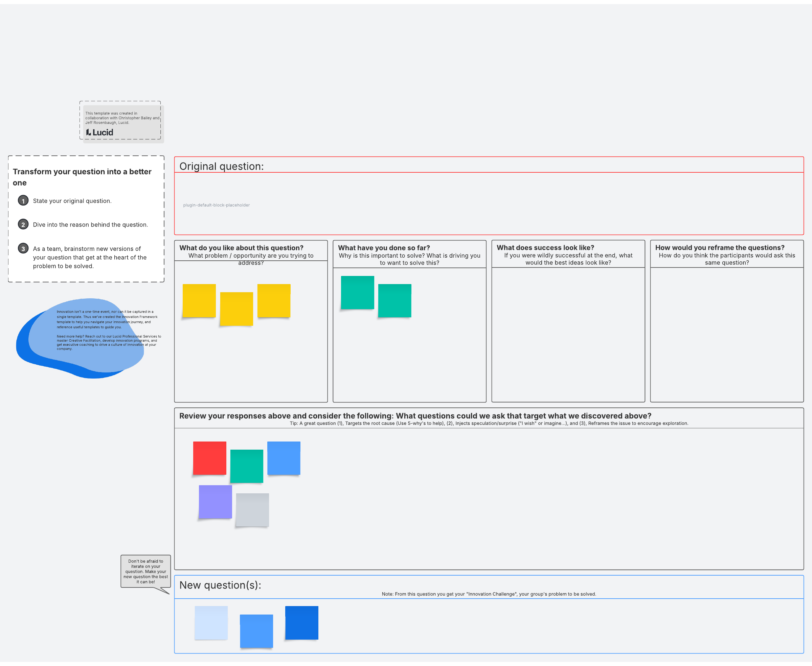Click the 'Original question:' header
Screen dimensions: 812x666
tap(221, 166)
